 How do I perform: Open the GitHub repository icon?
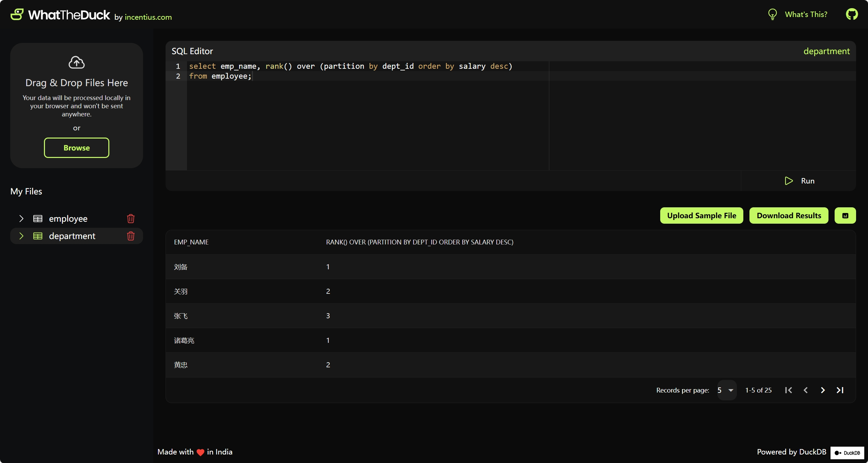tap(852, 14)
